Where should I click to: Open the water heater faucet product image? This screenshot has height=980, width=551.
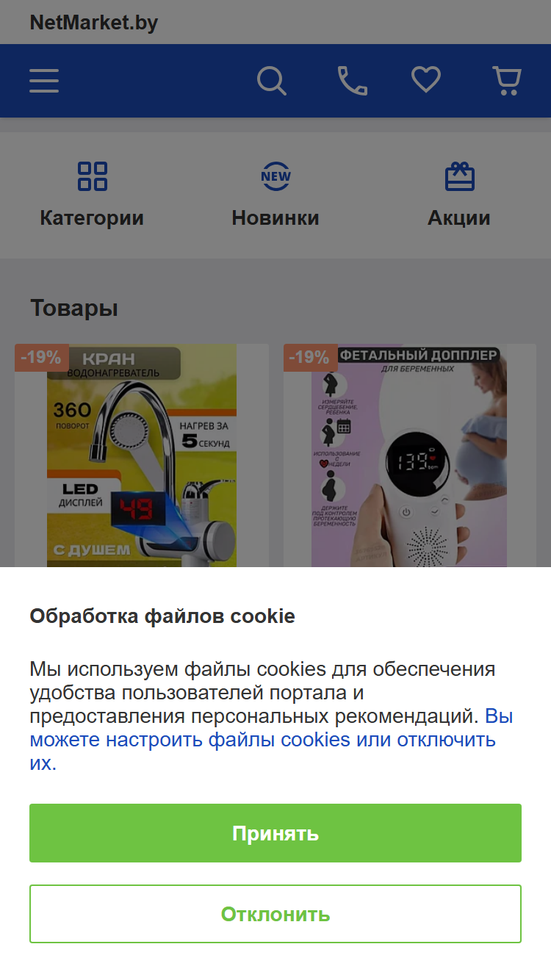tap(142, 455)
